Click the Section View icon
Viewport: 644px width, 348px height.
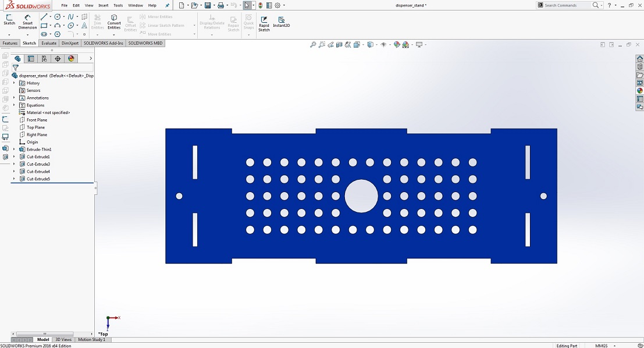click(x=339, y=44)
